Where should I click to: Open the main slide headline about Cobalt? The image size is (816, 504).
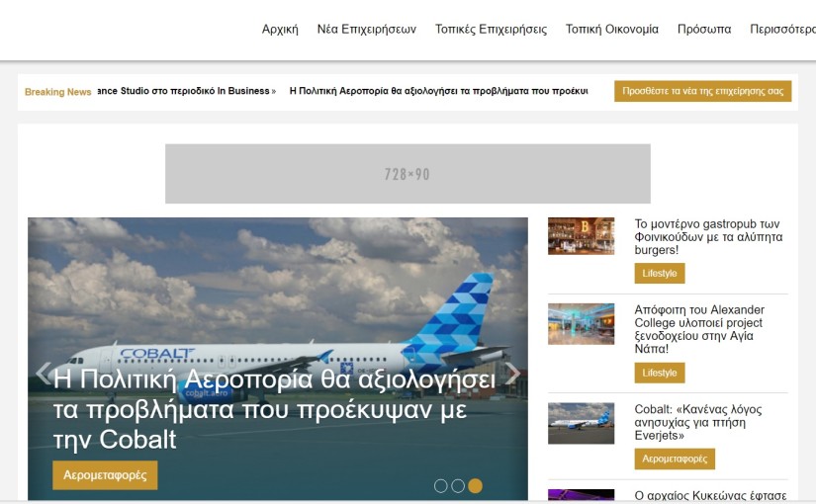(274, 409)
